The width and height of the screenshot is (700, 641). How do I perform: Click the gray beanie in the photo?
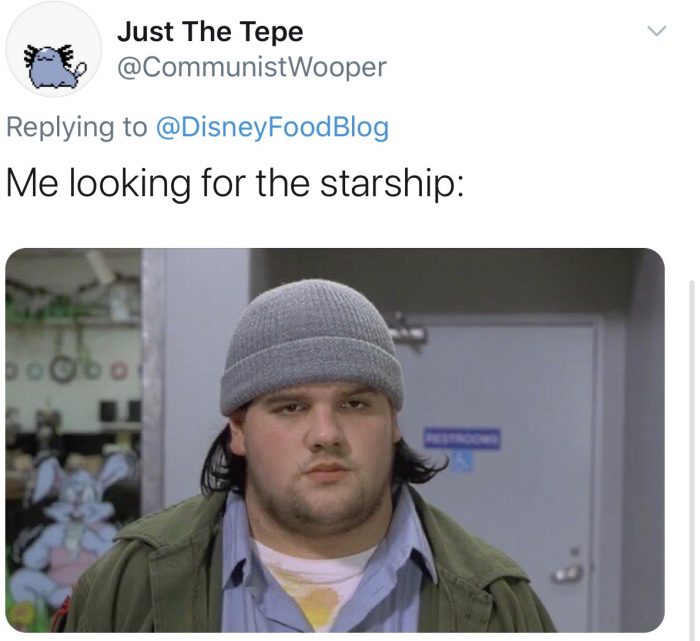pos(311,346)
